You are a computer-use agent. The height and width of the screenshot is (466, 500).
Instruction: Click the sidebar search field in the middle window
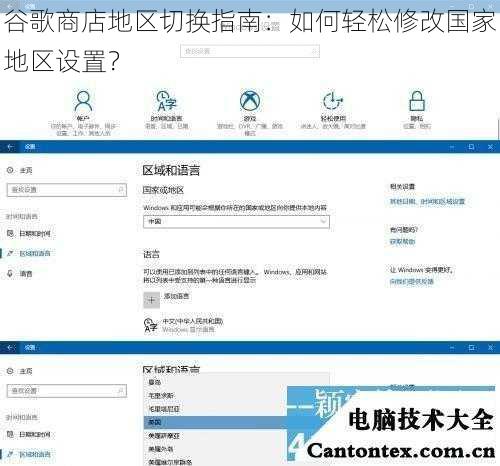pyautogui.click(x=67, y=190)
